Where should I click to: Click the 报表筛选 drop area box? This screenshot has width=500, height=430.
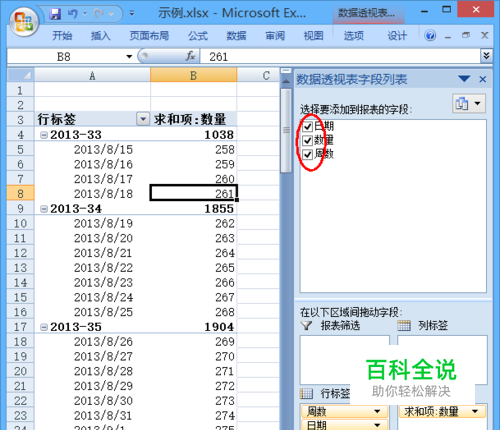[345, 360]
